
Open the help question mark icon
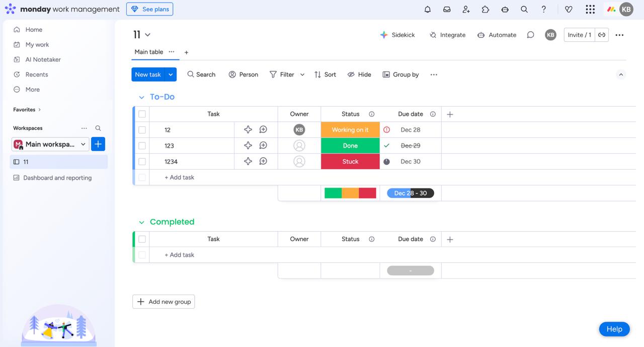click(544, 9)
